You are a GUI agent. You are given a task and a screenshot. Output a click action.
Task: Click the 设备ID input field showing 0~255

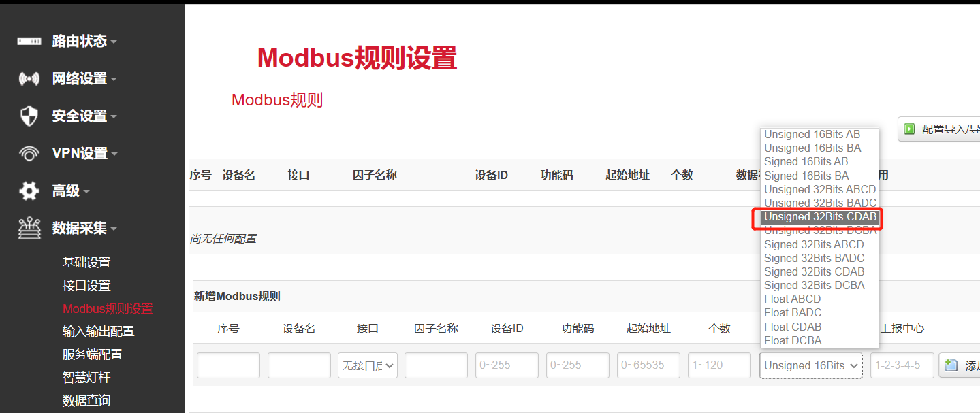pyautogui.click(x=507, y=365)
